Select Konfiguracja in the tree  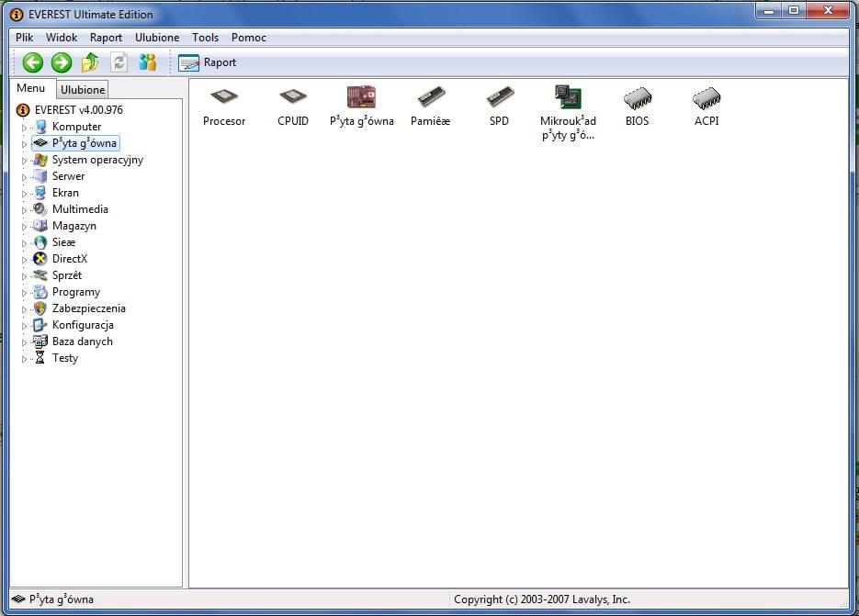(83, 325)
